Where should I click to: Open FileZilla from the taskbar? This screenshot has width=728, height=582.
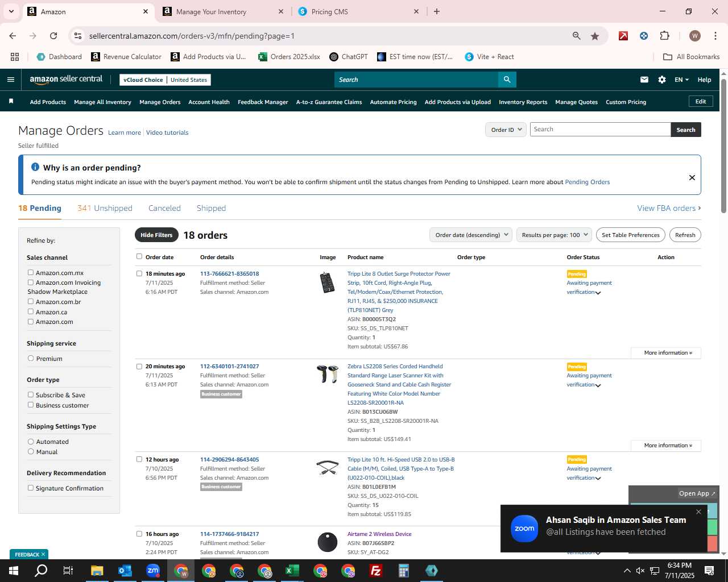(x=376, y=571)
